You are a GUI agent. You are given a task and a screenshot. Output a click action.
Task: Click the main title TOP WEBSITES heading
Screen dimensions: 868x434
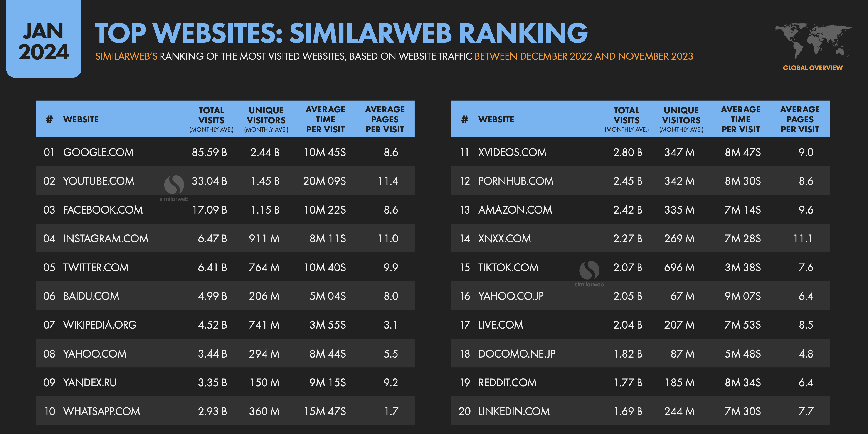[x=341, y=33]
